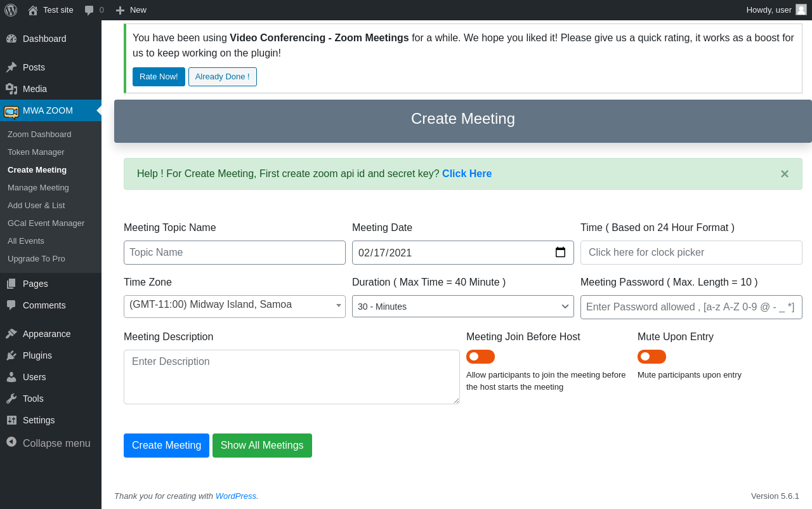812x509 pixels.
Task: Open Upgrade To Pro submenu item
Action: click(36, 259)
